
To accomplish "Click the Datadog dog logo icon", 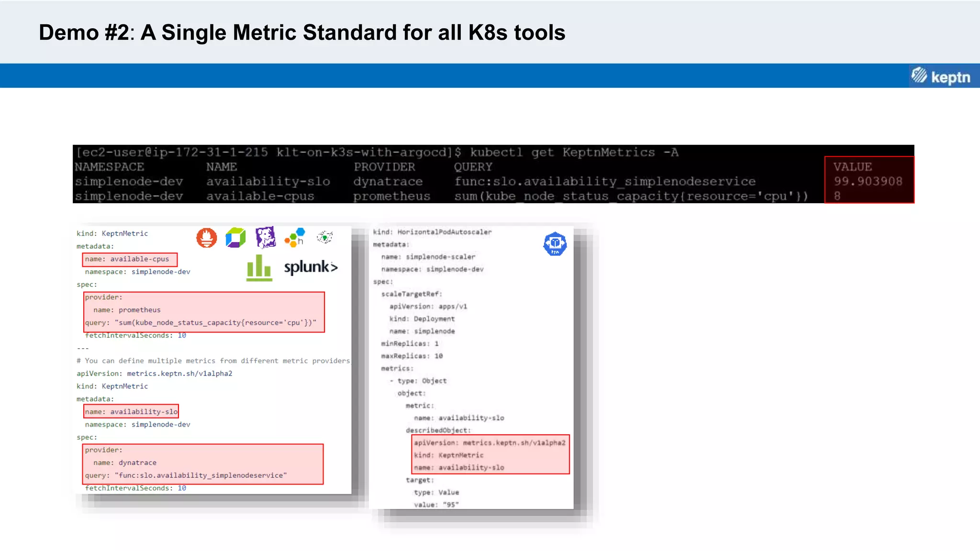I will pos(266,237).
